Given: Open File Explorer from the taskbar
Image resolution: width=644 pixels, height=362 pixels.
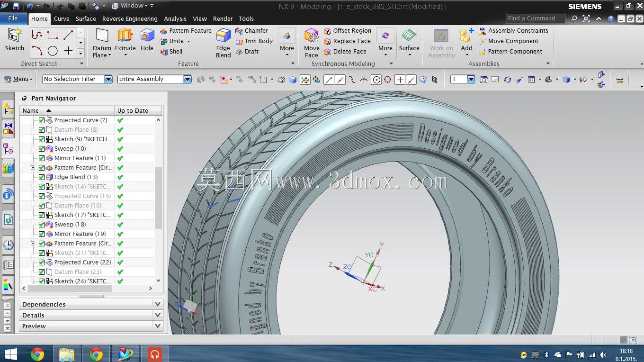Looking at the screenshot, I should tap(67, 354).
